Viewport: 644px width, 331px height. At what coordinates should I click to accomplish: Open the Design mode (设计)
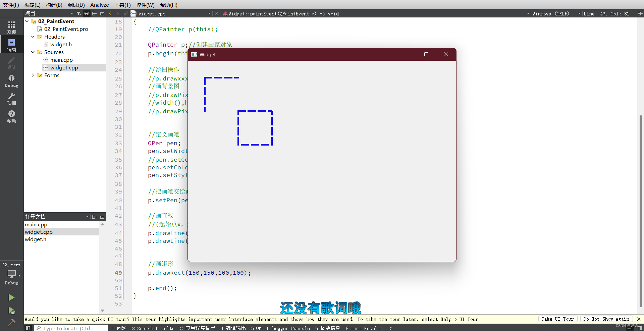click(12, 63)
